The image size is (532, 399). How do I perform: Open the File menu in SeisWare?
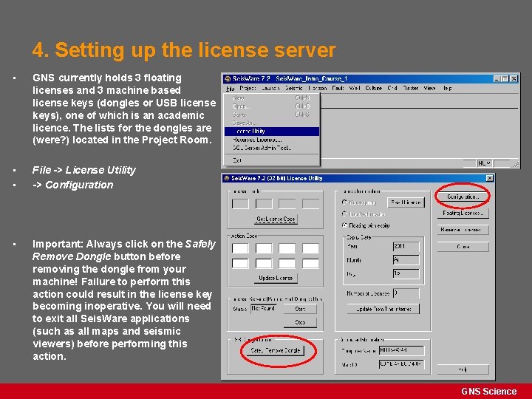tap(230, 88)
